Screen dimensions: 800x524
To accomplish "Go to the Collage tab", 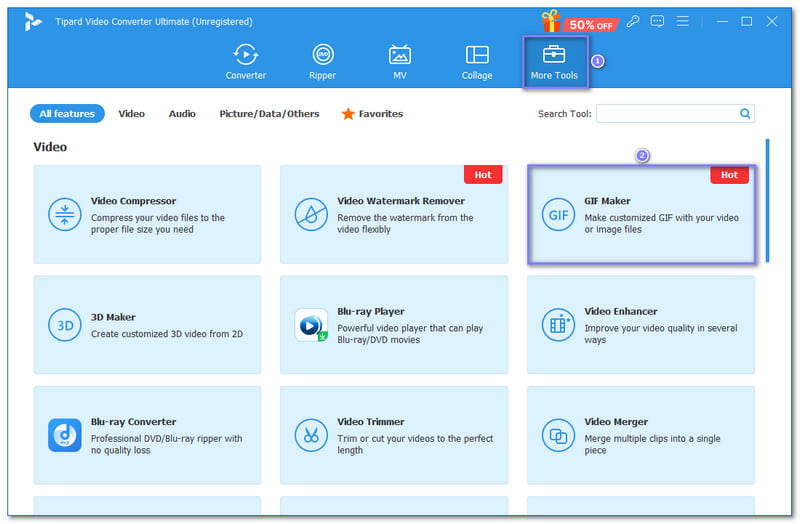I will 477,62.
